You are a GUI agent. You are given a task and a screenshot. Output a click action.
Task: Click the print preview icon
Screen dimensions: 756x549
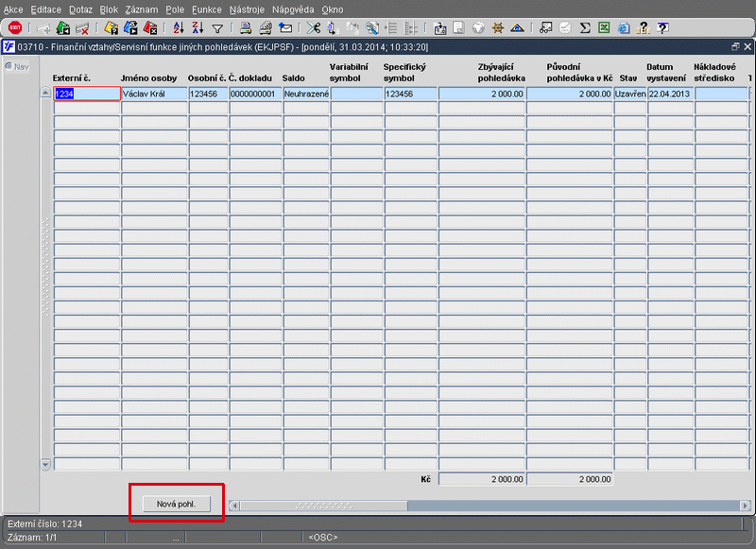pos(266,28)
